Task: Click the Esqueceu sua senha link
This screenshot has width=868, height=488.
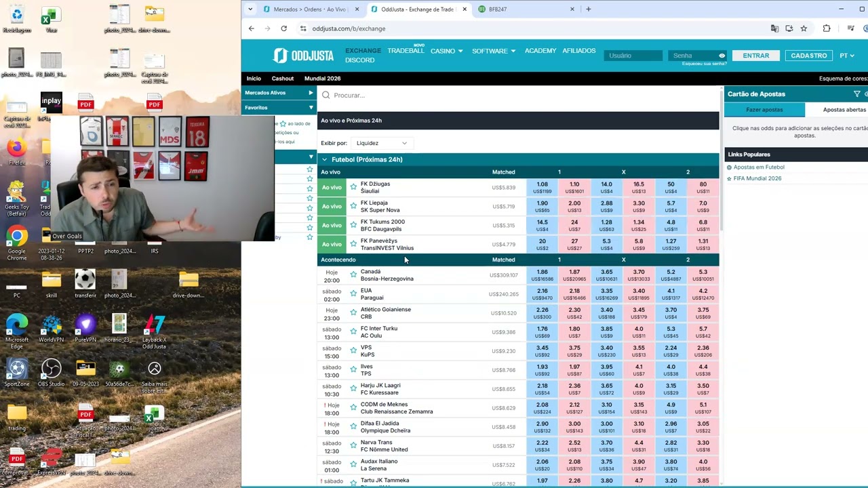Action: click(x=704, y=64)
